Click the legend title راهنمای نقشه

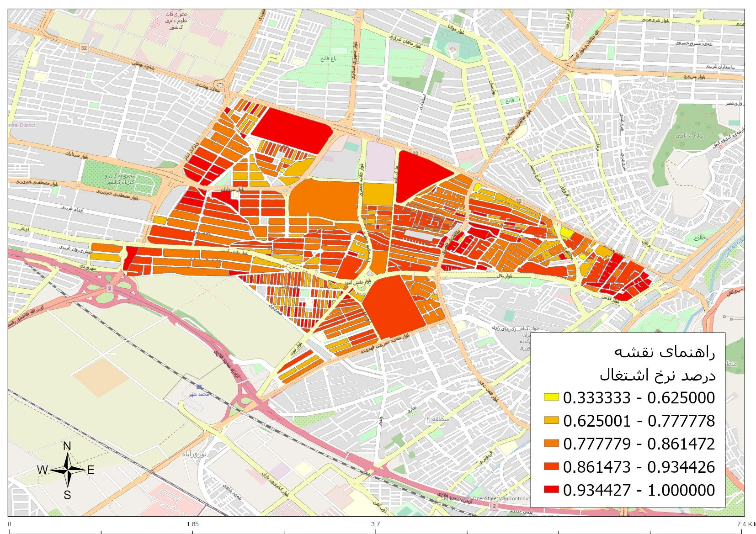tap(665, 352)
